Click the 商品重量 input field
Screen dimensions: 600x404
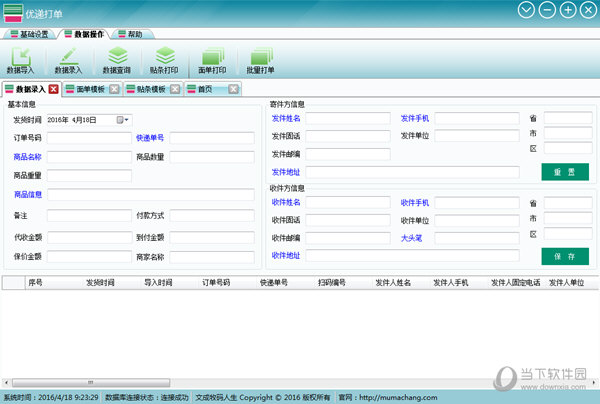point(89,176)
